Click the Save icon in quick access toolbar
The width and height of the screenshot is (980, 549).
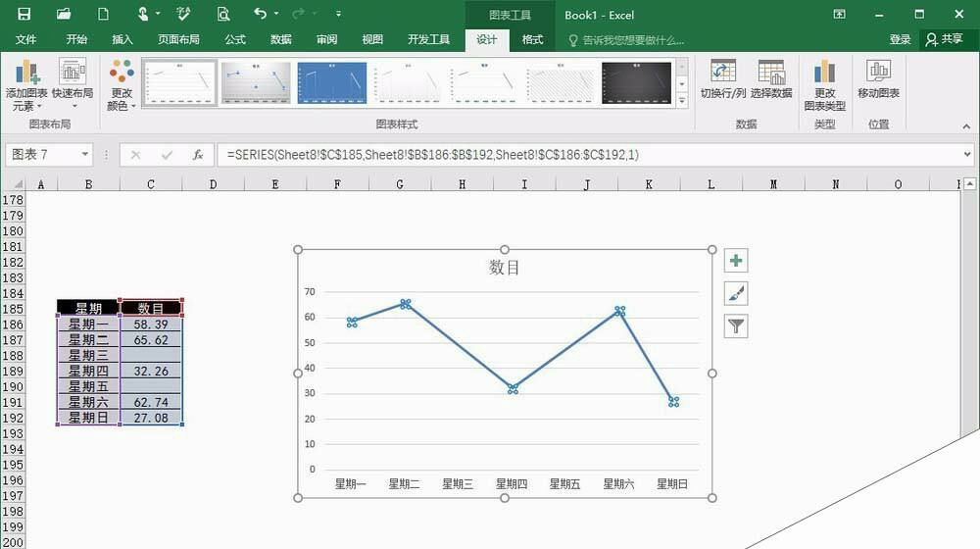tap(24, 14)
